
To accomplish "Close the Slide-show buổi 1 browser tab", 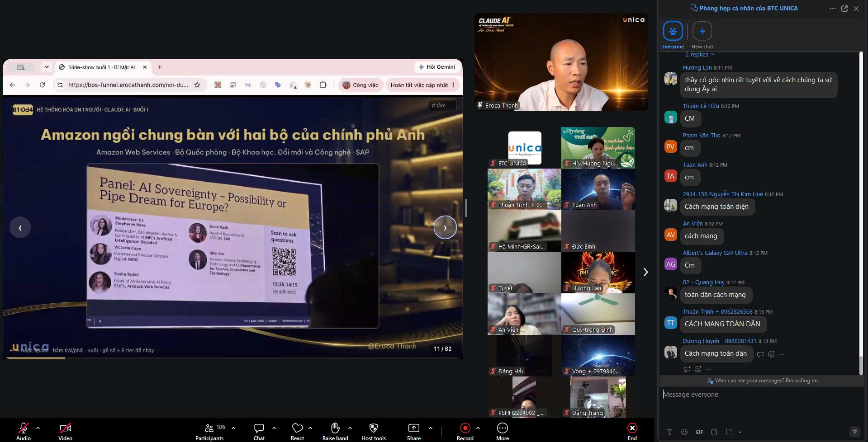I will click(x=145, y=67).
